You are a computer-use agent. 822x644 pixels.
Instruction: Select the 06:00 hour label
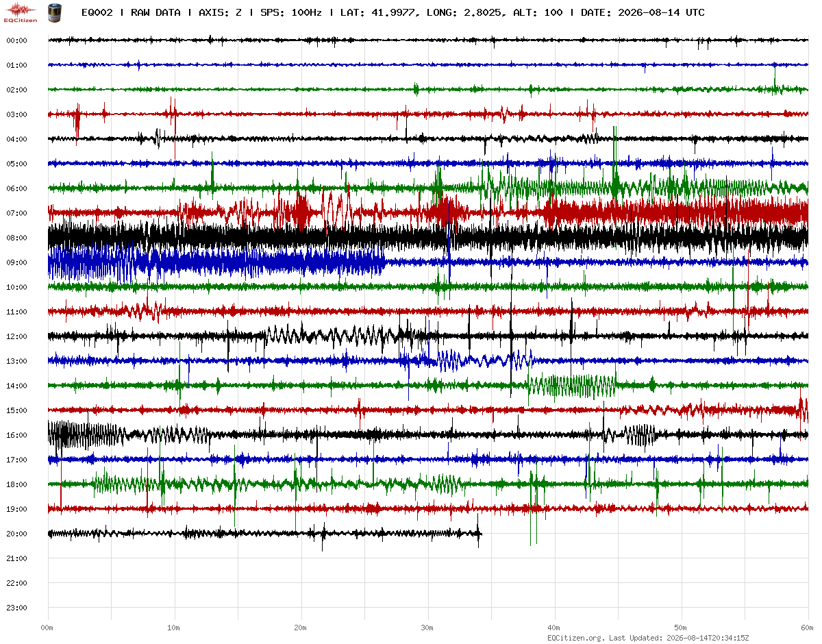point(16,188)
